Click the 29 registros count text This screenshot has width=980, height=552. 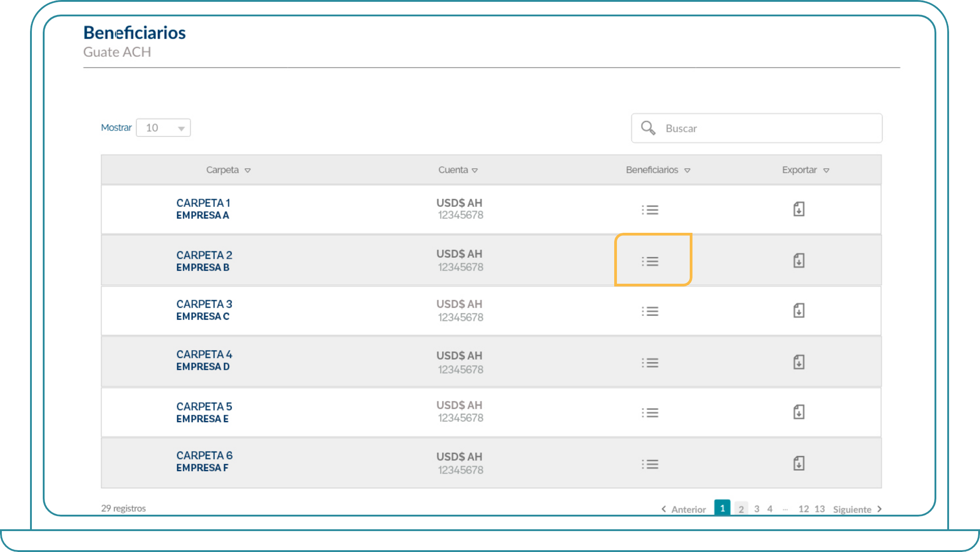[123, 508]
